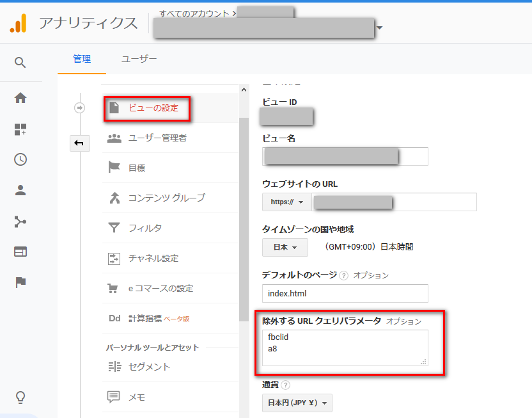532x418 pixels.
Task: Click the アナリティクス product title
Action: 88,23
